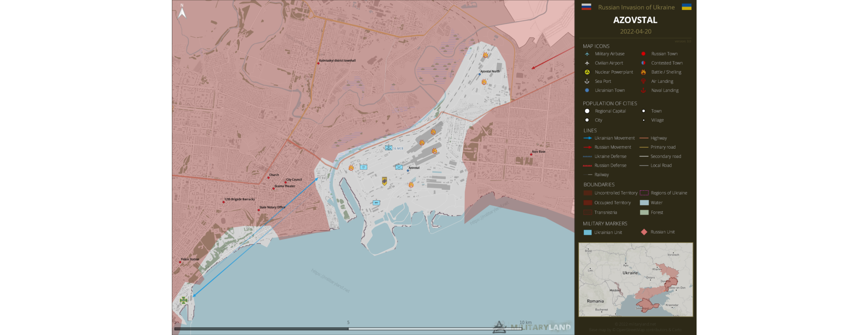Click the date 2022-04-20

click(635, 31)
